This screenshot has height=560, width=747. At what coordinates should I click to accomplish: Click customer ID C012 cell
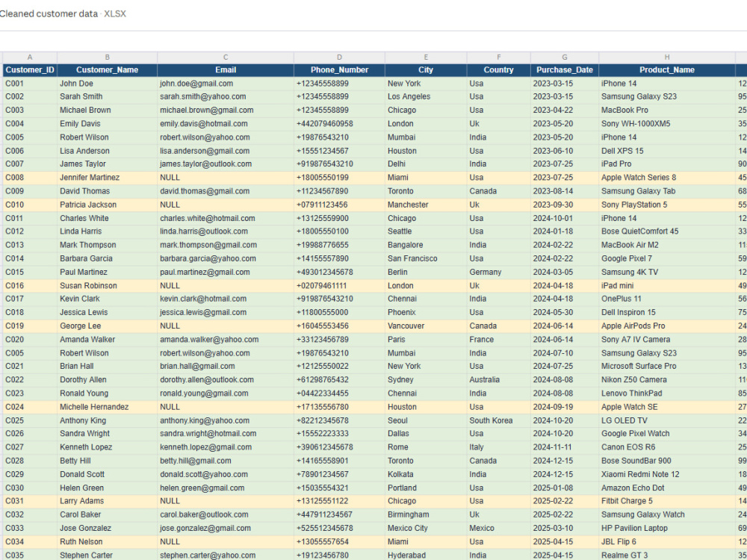[30, 231]
